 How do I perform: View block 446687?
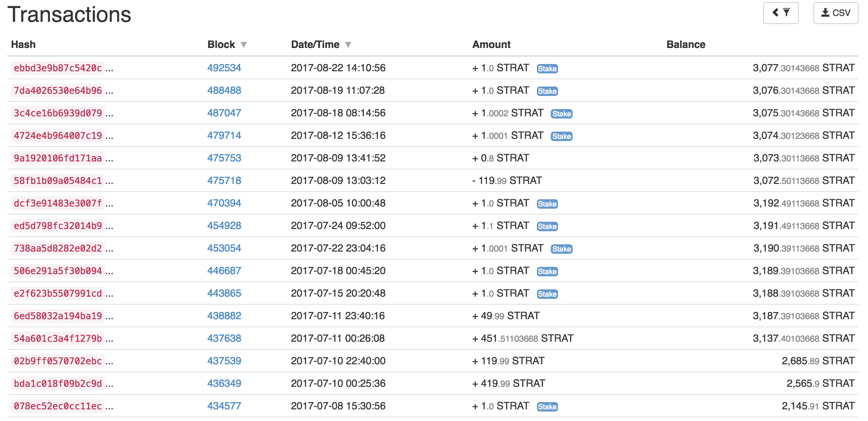[x=224, y=271]
